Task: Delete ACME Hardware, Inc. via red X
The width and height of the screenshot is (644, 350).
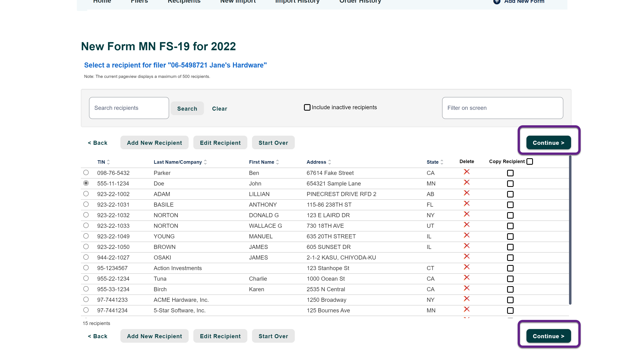Action: (466, 299)
